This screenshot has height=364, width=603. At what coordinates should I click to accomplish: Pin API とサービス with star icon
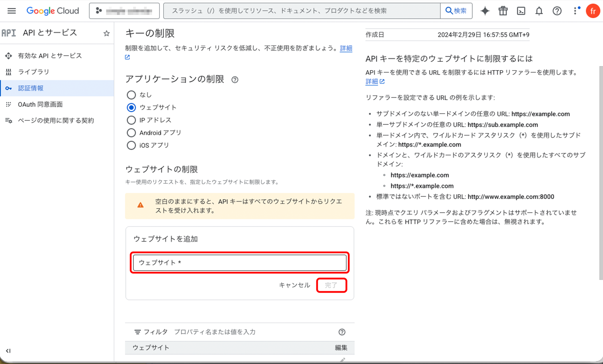(106, 33)
